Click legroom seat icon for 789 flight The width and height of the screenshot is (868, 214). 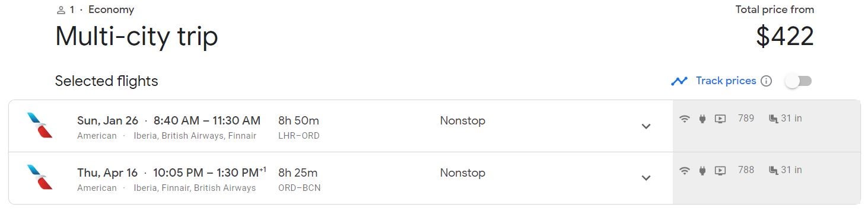(x=773, y=119)
